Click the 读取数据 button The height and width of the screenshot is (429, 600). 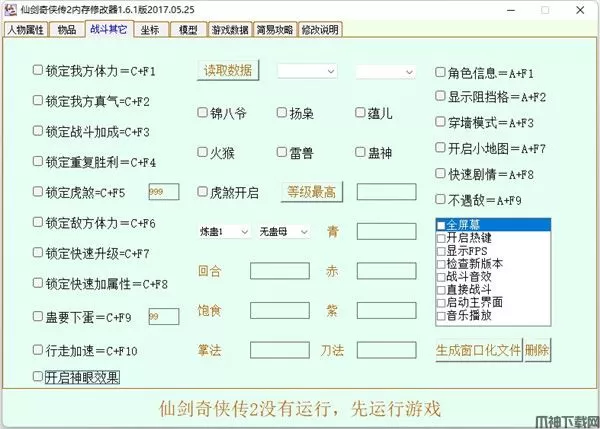228,70
